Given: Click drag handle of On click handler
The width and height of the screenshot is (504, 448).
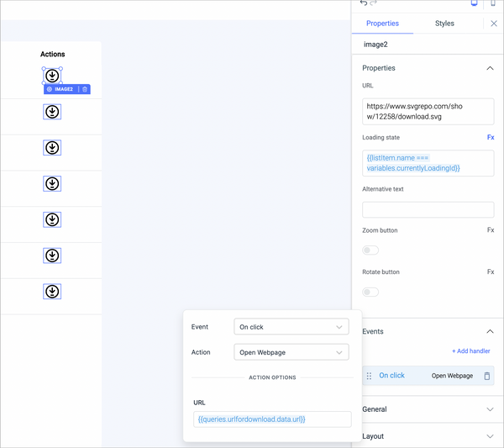Looking at the screenshot, I should coord(369,376).
